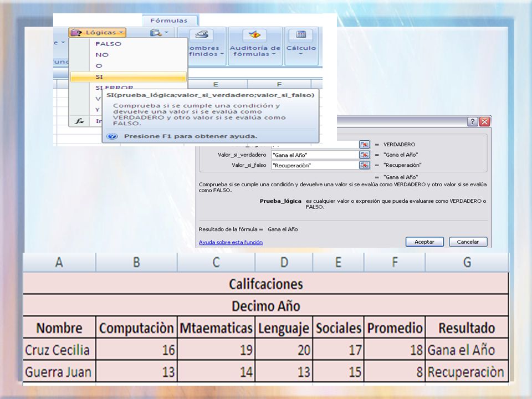
Task: Close the function arguments dialog
Action: coord(484,121)
